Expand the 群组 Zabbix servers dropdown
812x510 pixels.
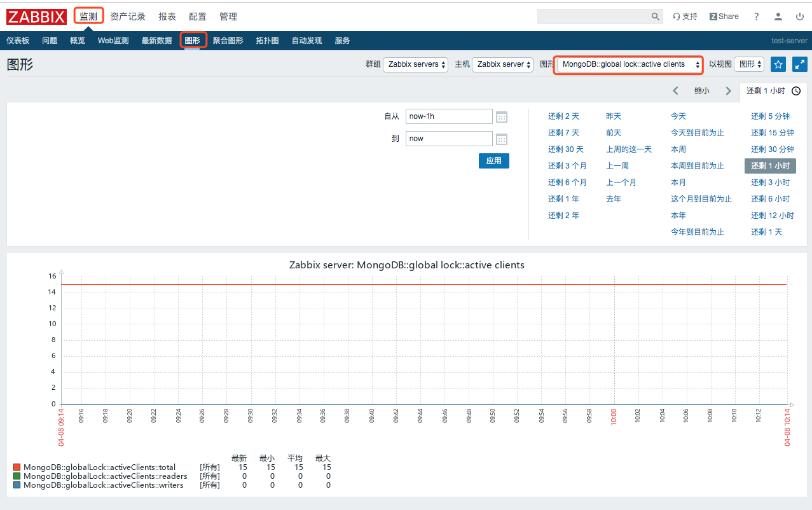(415, 64)
